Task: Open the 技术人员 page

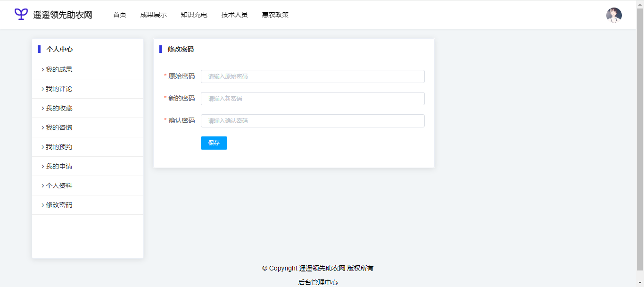Action: tap(234, 15)
